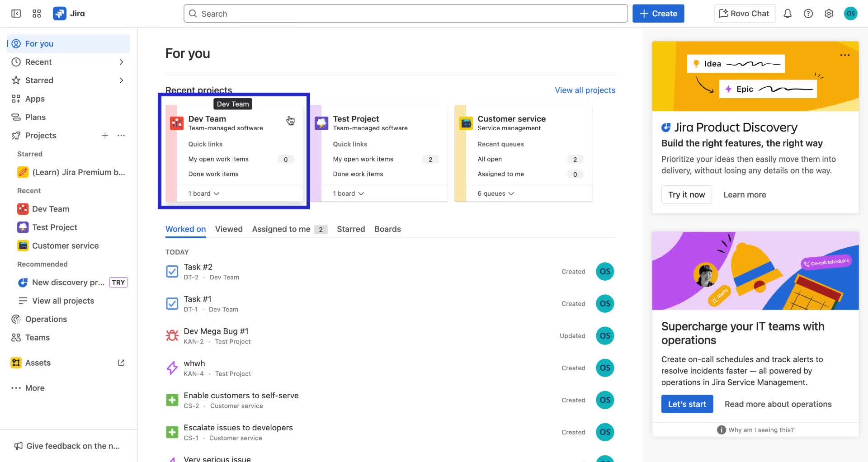This screenshot has height=462, width=868.
Task: Open the help question mark icon
Action: pos(808,14)
